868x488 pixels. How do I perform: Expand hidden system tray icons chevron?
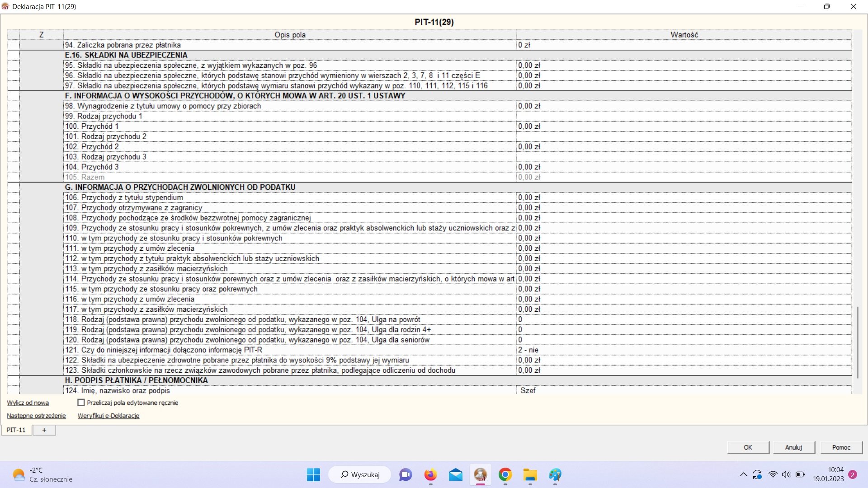pos(743,474)
